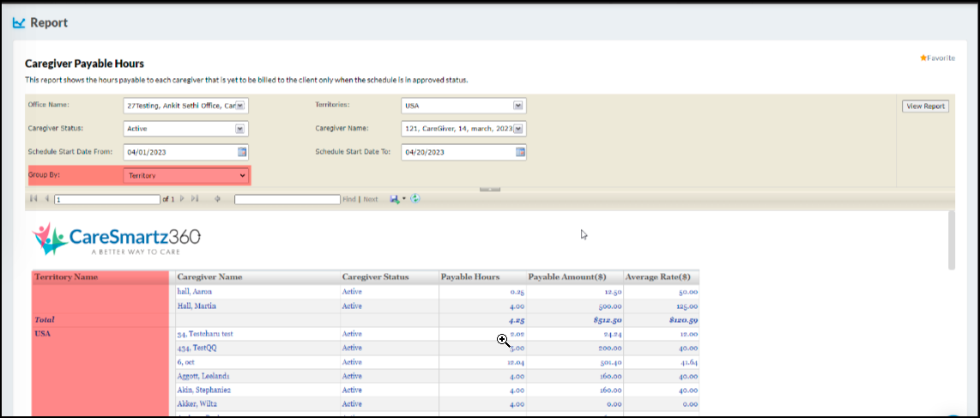Screen dimensions: 980x418
Task: Click the back to parent report arrow
Action: 217,199
